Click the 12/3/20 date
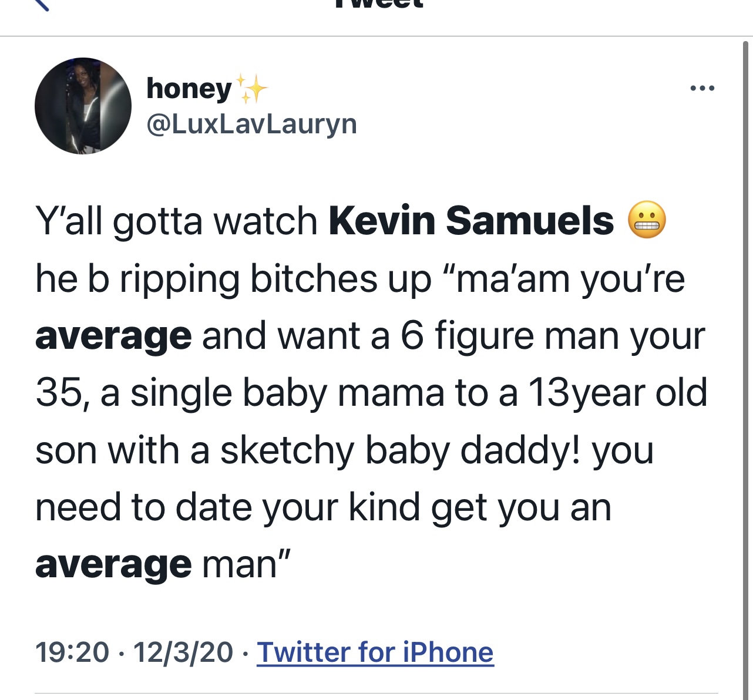This screenshot has width=753, height=700. click(x=183, y=652)
